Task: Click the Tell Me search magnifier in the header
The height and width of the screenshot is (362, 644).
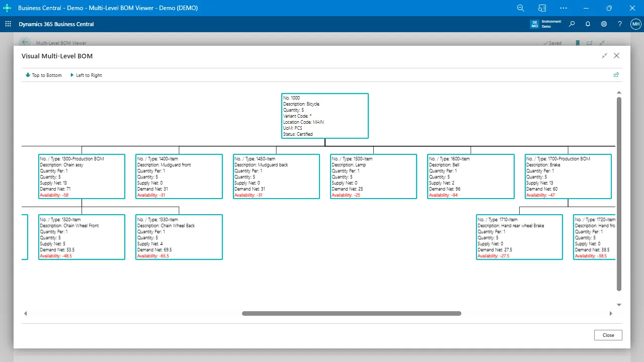Action: click(572, 24)
